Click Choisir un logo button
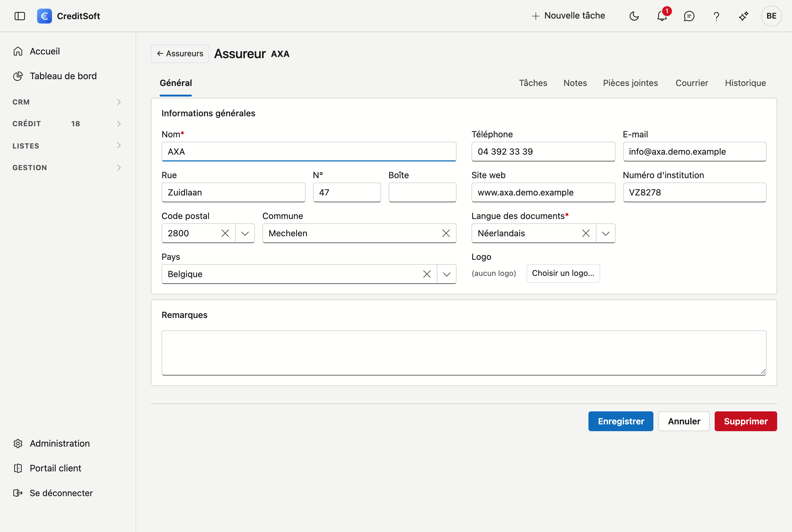This screenshot has height=532, width=792. click(563, 273)
